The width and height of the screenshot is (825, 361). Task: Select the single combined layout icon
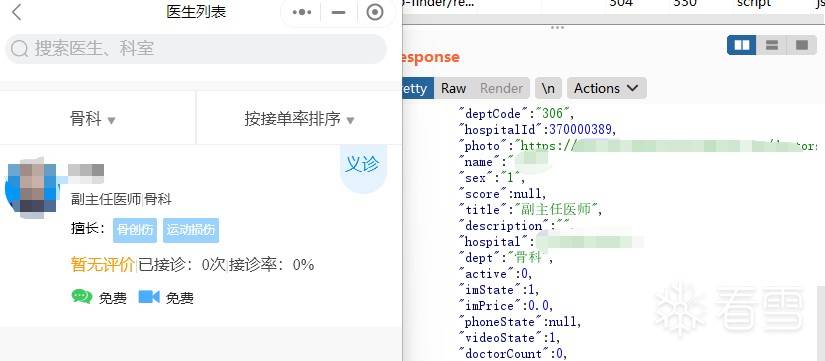[x=802, y=45]
